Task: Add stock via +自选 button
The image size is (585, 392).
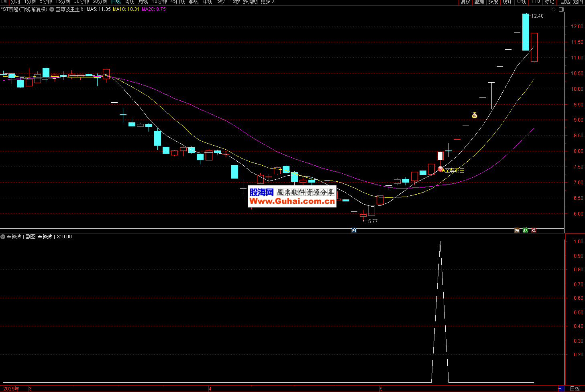Action: 564,2
